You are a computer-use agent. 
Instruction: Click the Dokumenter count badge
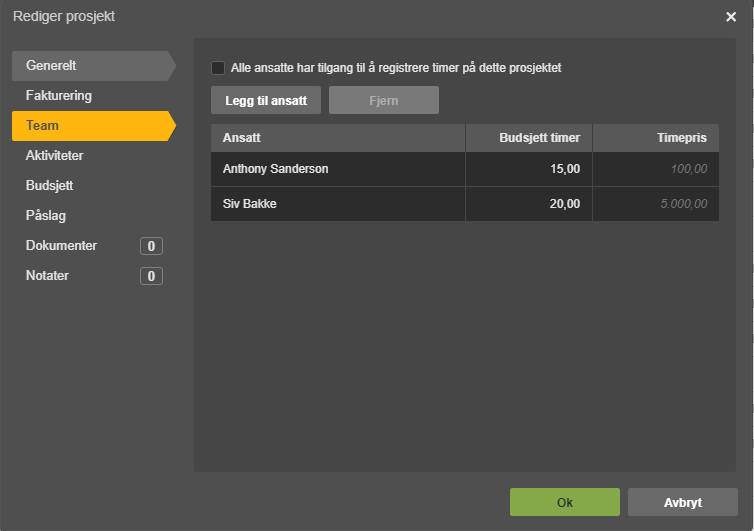tap(151, 246)
